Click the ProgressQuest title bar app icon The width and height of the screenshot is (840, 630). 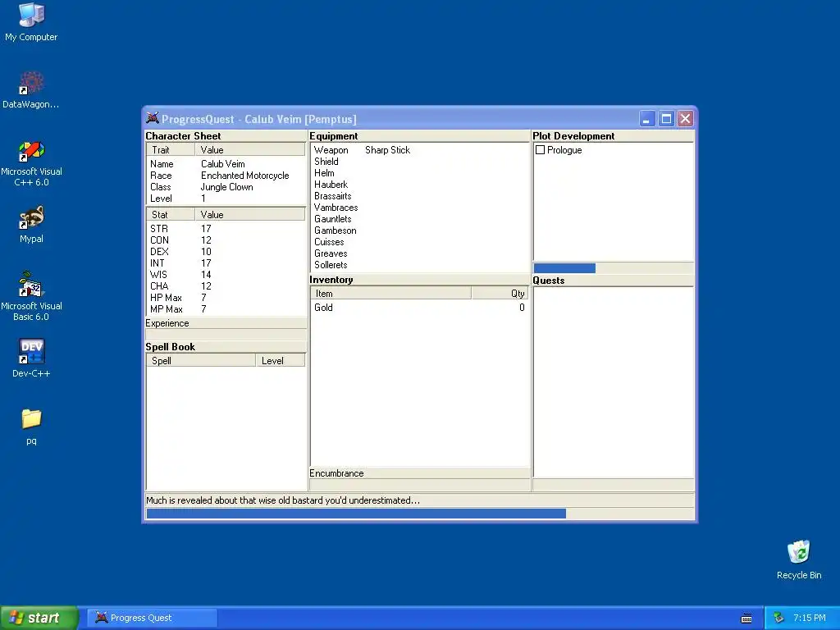click(x=153, y=118)
